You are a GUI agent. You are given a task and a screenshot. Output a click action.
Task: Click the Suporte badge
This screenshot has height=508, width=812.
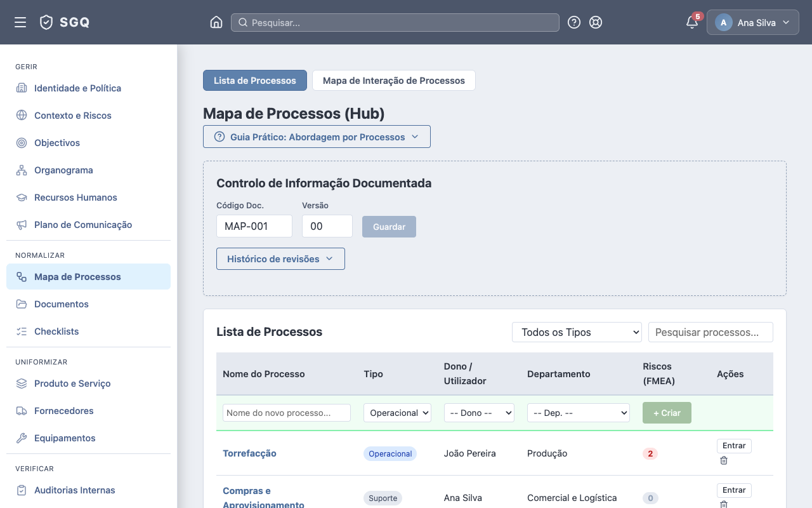point(383,498)
